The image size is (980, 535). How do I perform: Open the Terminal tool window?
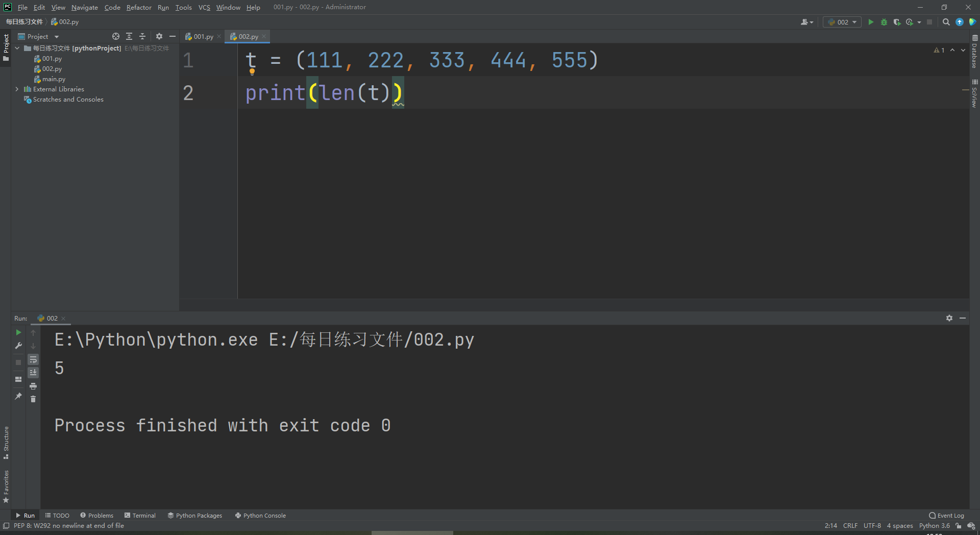pos(140,516)
